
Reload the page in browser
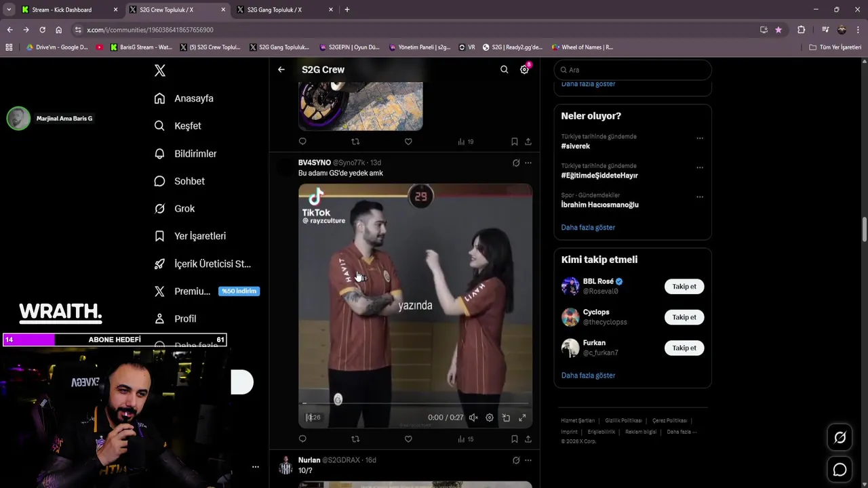point(42,30)
